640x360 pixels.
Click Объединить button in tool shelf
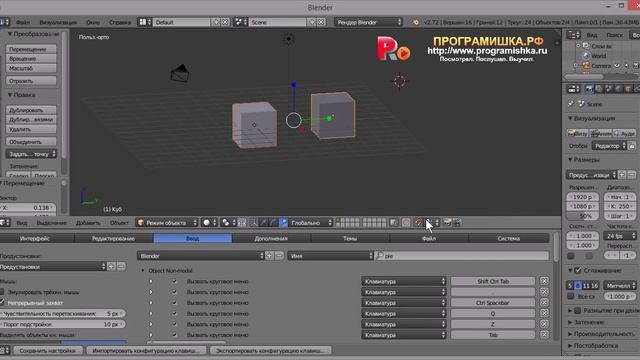tap(31, 142)
